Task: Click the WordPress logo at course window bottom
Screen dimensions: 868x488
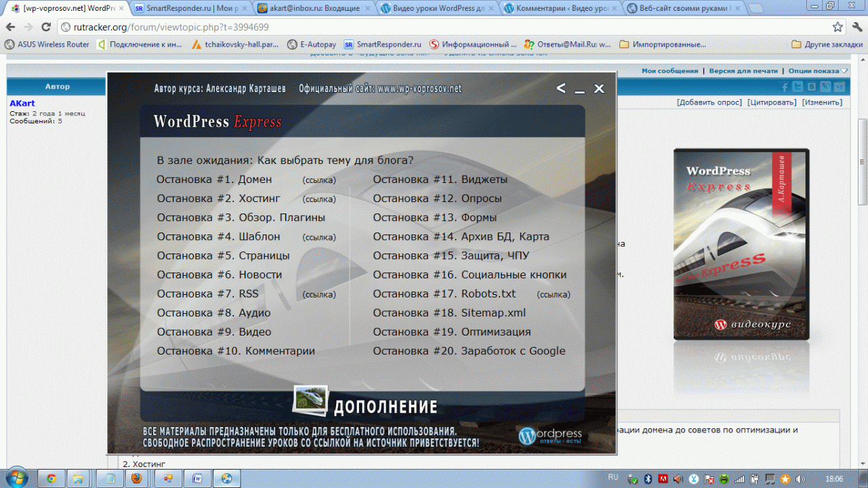Action: coord(550,435)
